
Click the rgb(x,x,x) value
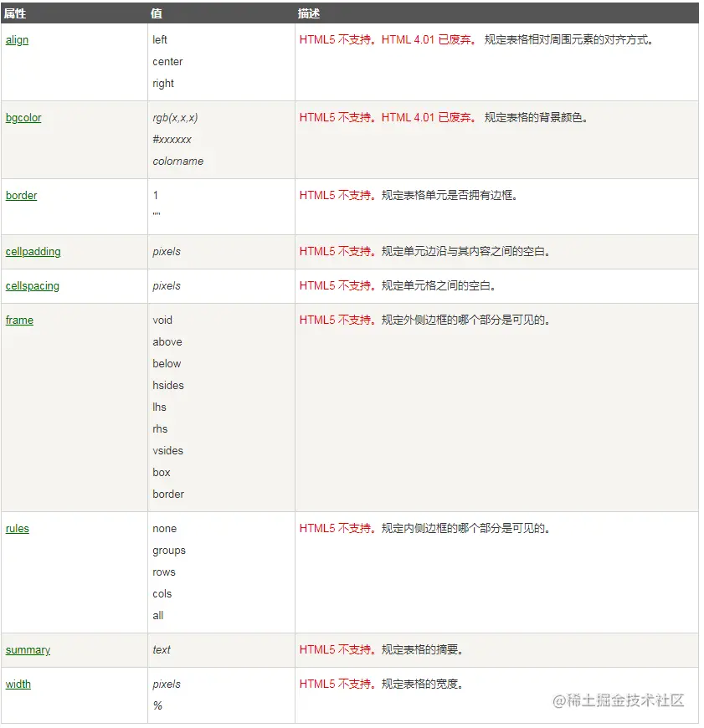(175, 118)
